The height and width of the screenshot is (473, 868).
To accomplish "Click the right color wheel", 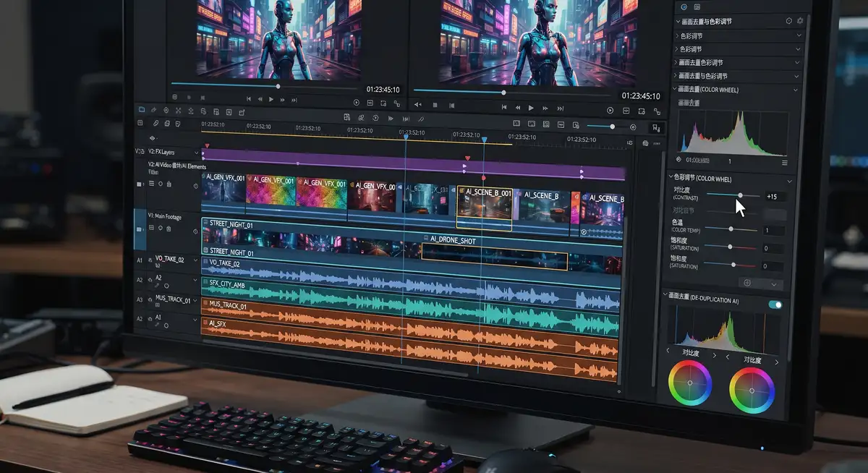I will 752,390.
